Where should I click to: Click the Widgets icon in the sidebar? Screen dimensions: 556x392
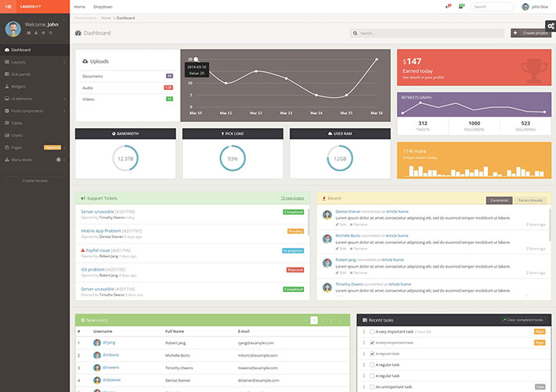(x=7, y=86)
